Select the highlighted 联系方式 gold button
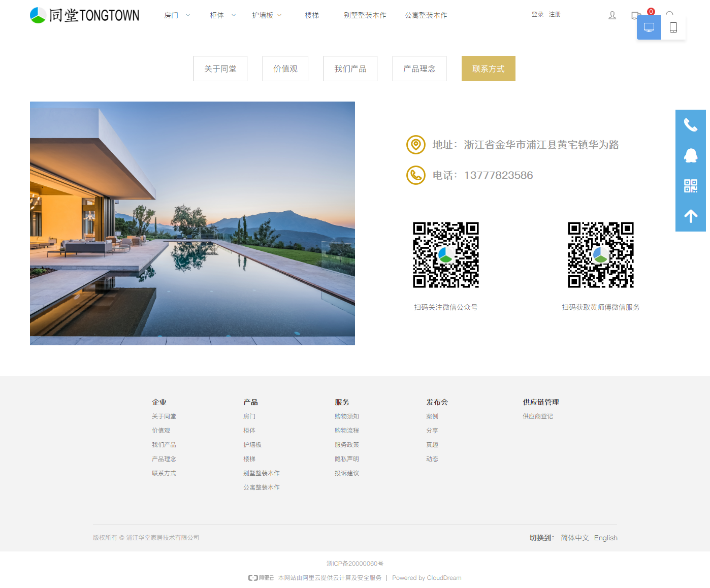710x588 pixels. point(488,69)
